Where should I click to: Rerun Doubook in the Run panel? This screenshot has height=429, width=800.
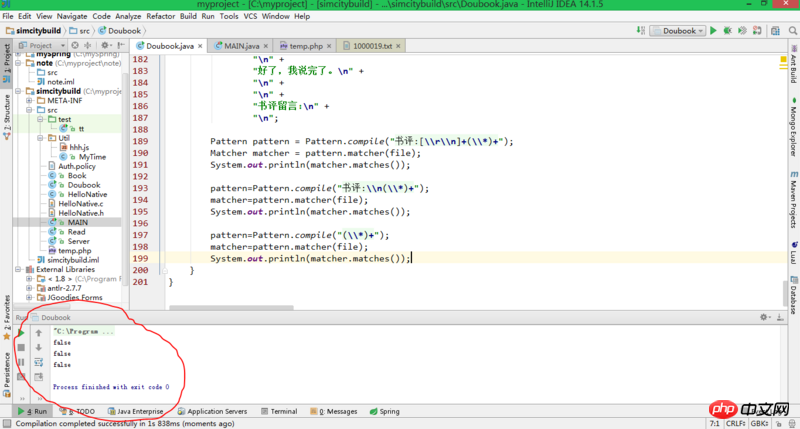tap(21, 333)
